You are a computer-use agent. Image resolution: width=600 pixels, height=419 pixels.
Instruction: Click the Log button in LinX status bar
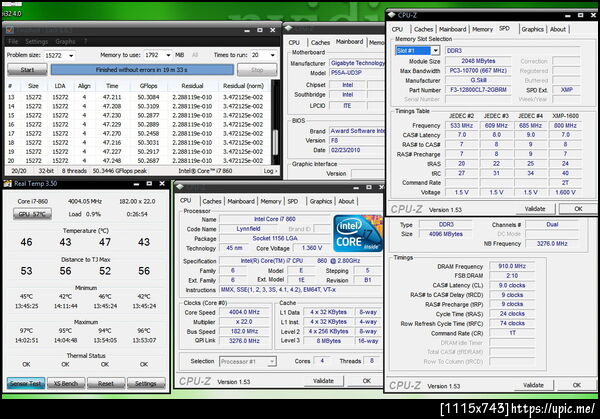pyautogui.click(x=271, y=171)
